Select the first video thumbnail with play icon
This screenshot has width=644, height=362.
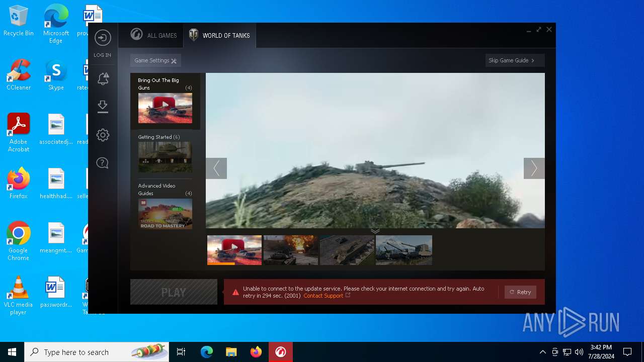[234, 250]
